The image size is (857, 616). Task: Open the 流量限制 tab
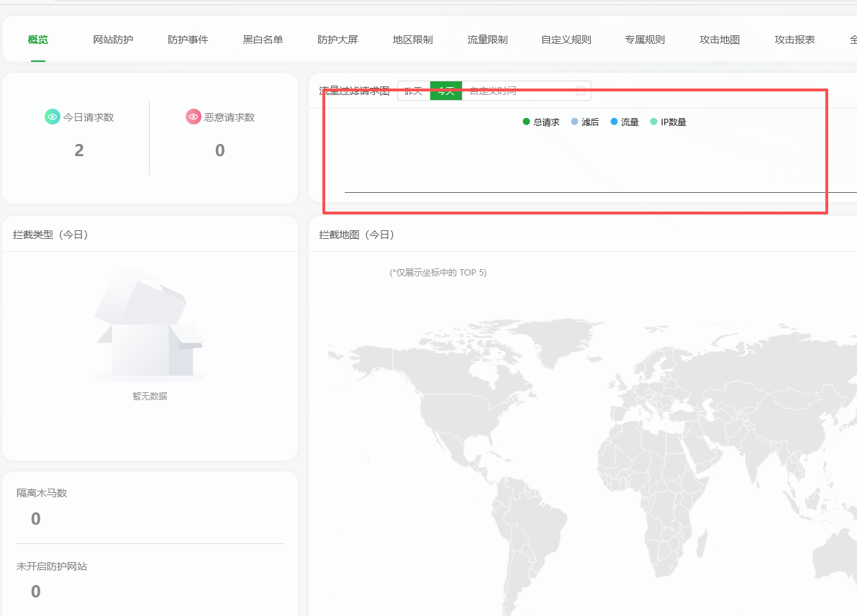[487, 40]
